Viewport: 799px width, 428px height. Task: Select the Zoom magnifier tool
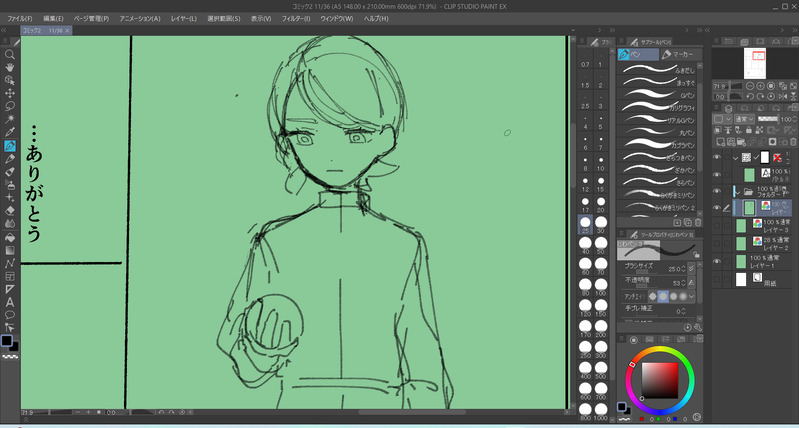[x=10, y=54]
